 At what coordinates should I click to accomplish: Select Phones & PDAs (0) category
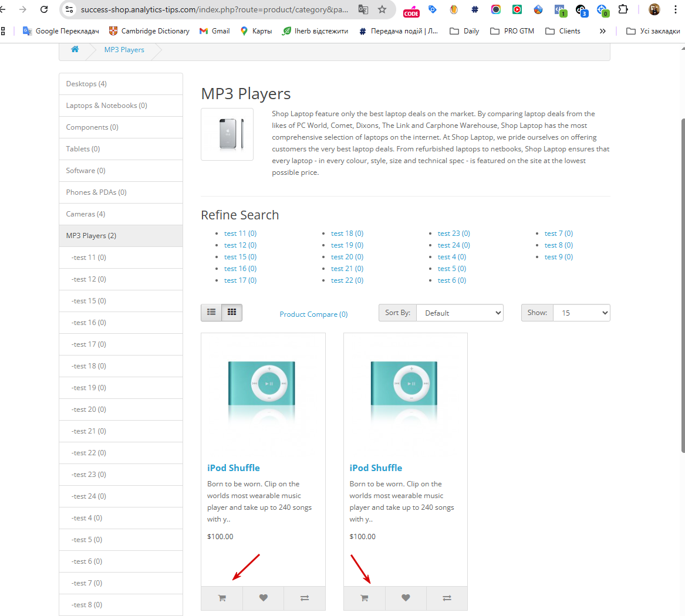click(121, 192)
